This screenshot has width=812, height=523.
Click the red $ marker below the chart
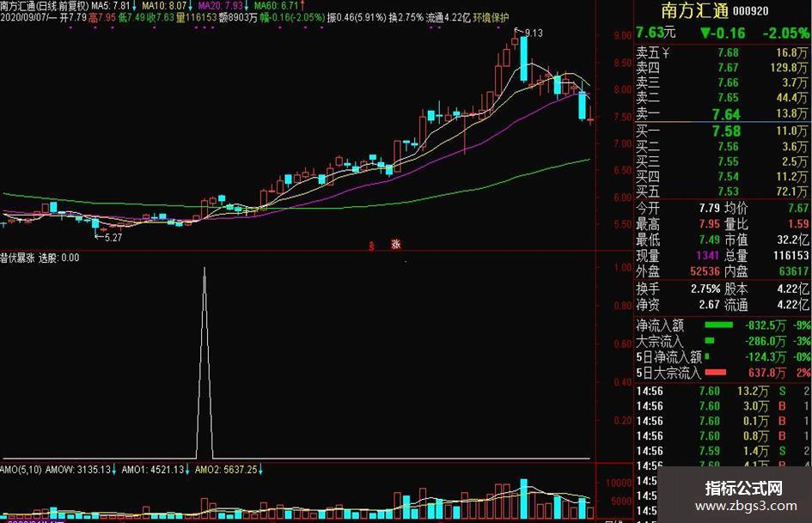[371, 246]
